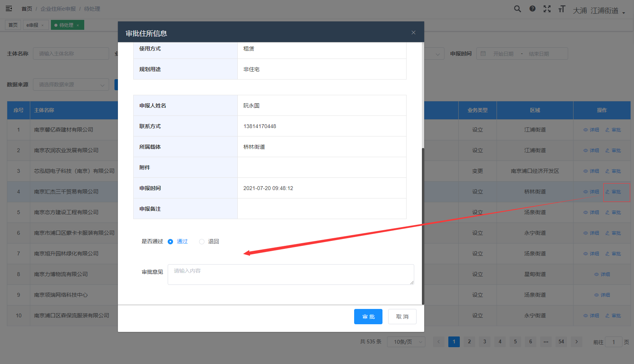Screen dimensions: 634x364
Task: Click 详细 for row 10 永宁街道
Action: (x=591, y=316)
